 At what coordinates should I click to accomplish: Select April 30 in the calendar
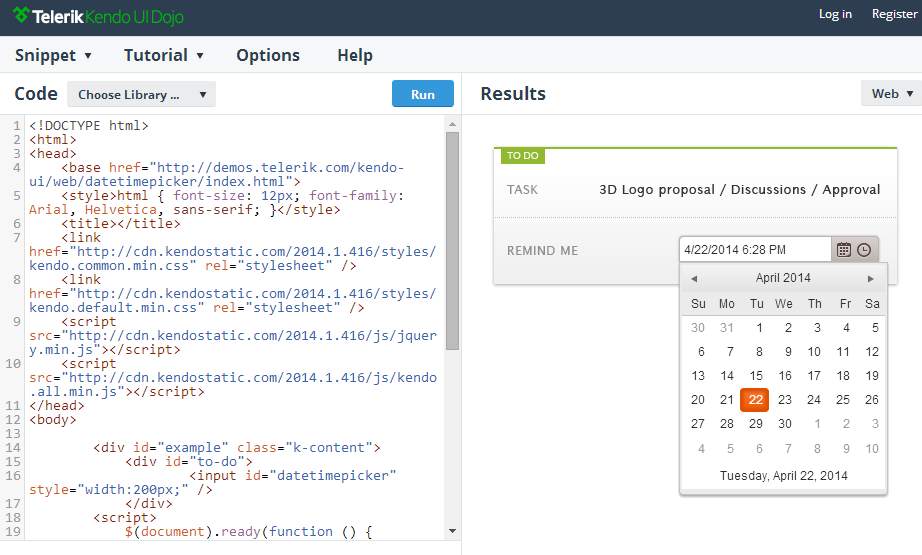coord(785,424)
